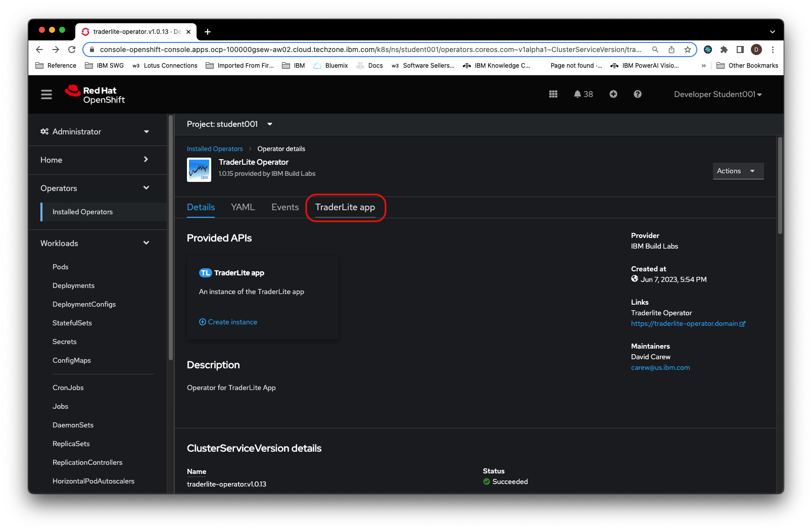Image resolution: width=812 pixels, height=531 pixels.
Task: Open the Chrome profile avatar D
Action: point(756,50)
